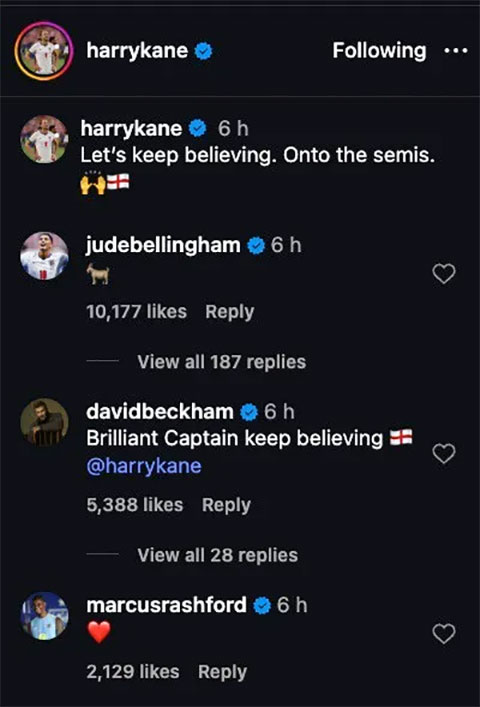Like davidbeckham's comment with heart icon
Image resolution: width=480 pixels, height=707 pixels.
[444, 454]
